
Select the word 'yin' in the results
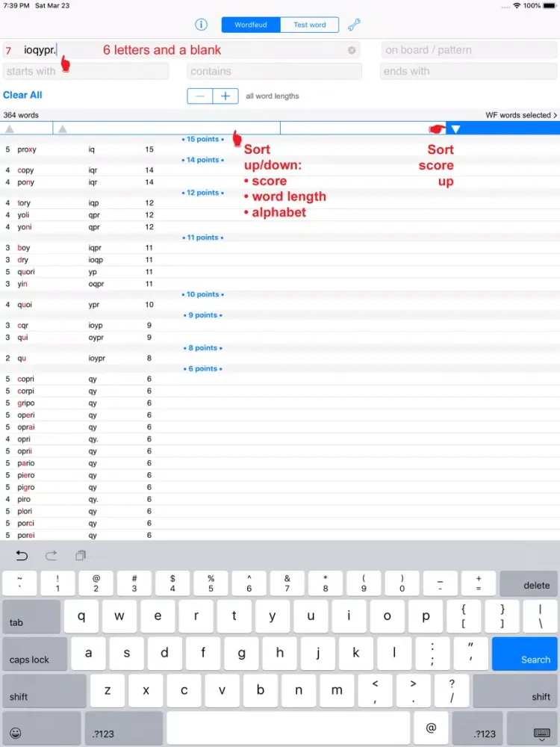[22, 283]
